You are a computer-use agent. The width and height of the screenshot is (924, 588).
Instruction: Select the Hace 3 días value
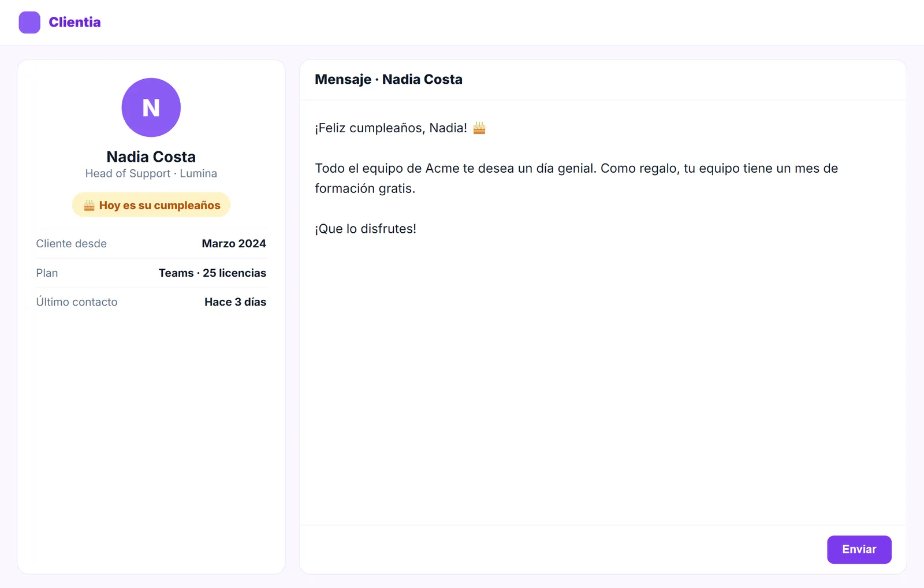[x=235, y=302]
